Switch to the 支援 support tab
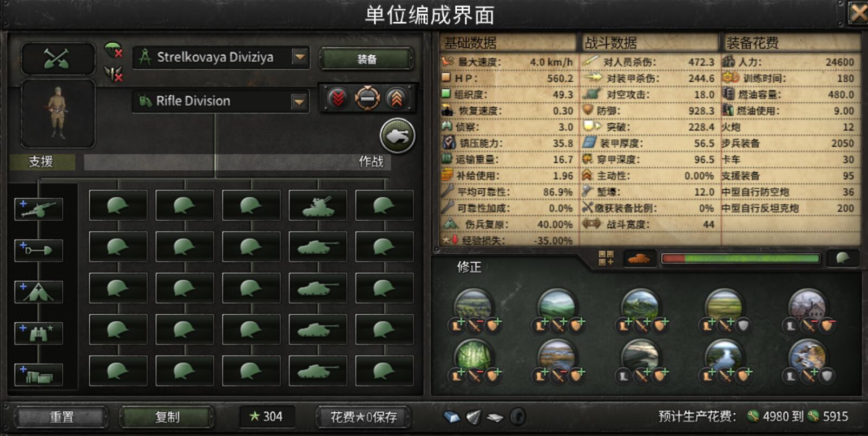Viewport: 868px width, 436px height. (42, 162)
